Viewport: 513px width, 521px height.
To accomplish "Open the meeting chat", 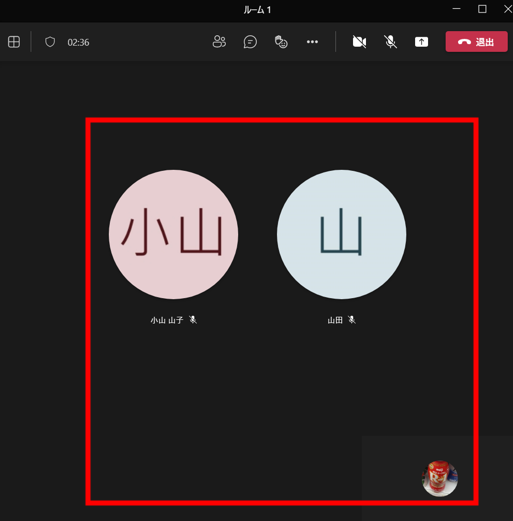I will pos(250,42).
